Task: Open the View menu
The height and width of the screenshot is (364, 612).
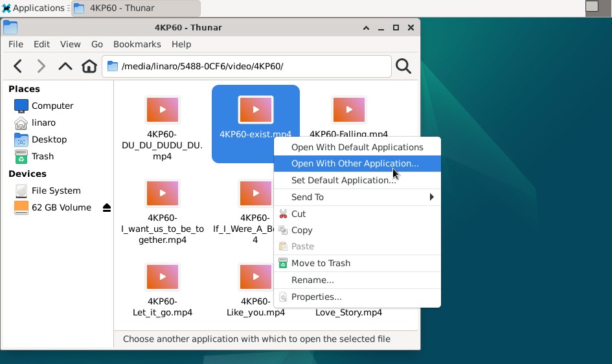Action: (x=70, y=44)
